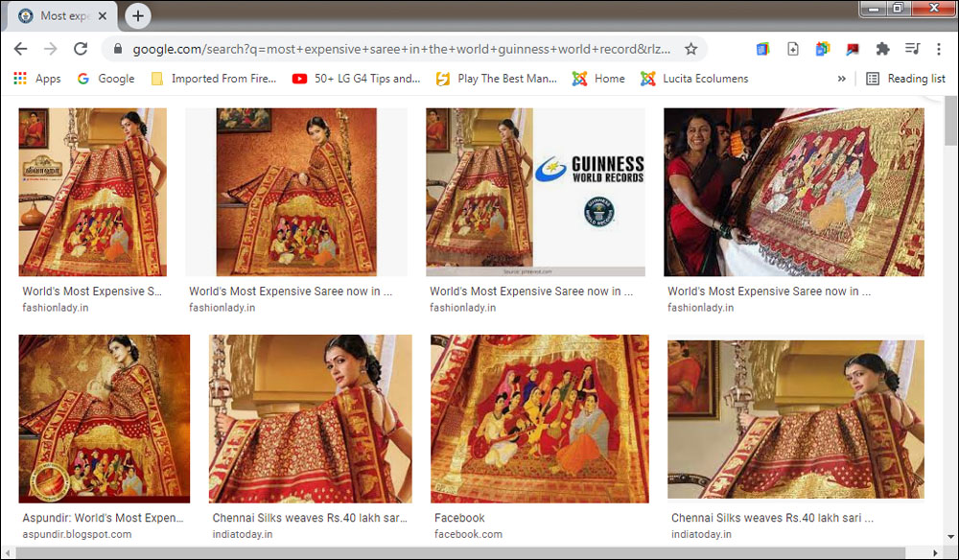
Task: Open a new browser tab
Action: (138, 16)
